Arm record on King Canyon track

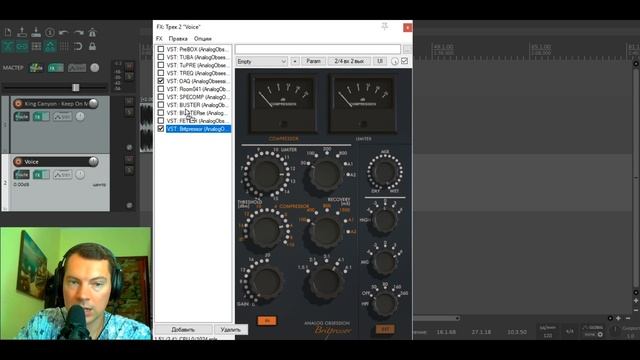(x=18, y=104)
